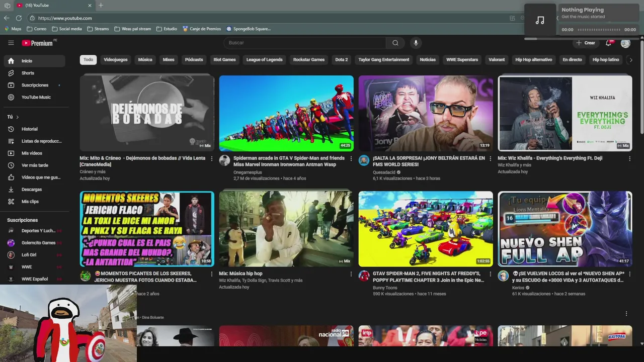
Task: Open a new browser tab with plus icon
Action: pos(101,5)
